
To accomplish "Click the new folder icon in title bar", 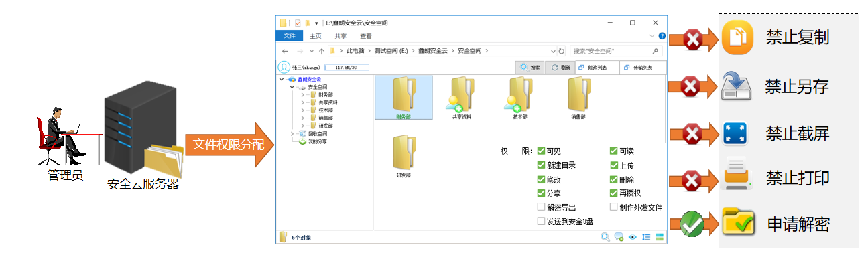I will (308, 23).
